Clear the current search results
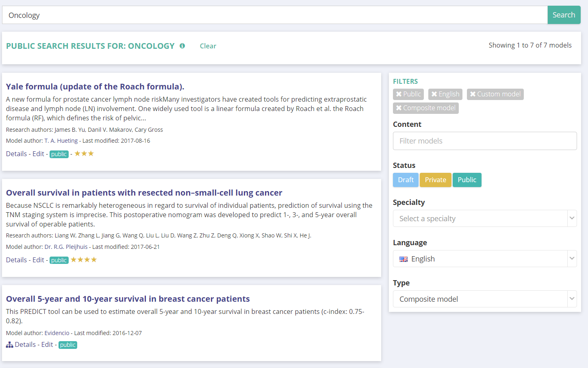Screen dimensions: 588x368 tap(208, 46)
